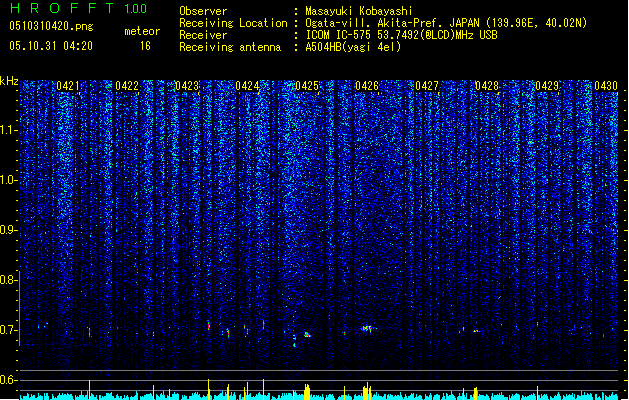Screen dimensions: 629x400
Task: Click the observer name Masayuki Kobayashi
Action: click(x=359, y=11)
